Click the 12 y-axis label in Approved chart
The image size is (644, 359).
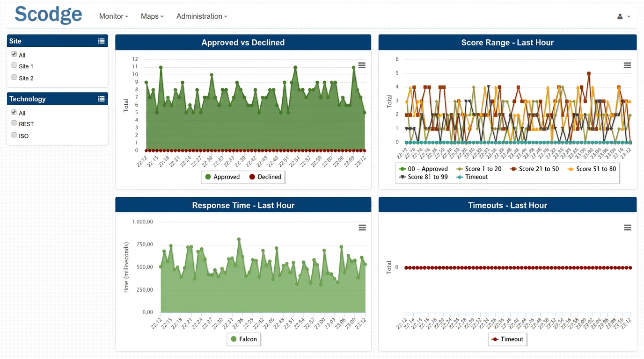pyautogui.click(x=135, y=59)
